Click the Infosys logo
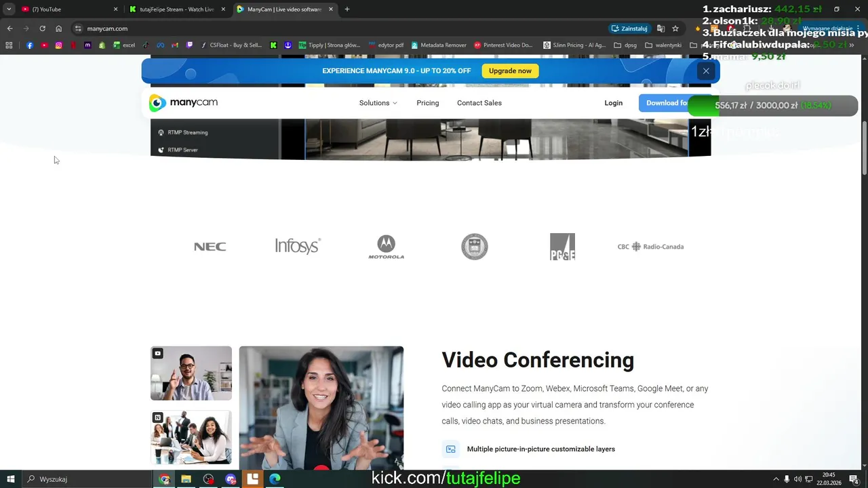This screenshot has width=868, height=488. pyautogui.click(x=298, y=246)
